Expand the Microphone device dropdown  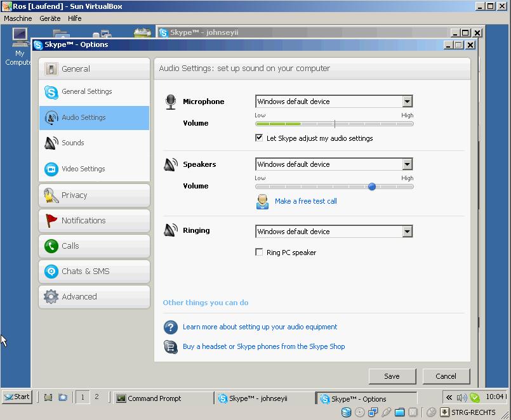pos(407,102)
